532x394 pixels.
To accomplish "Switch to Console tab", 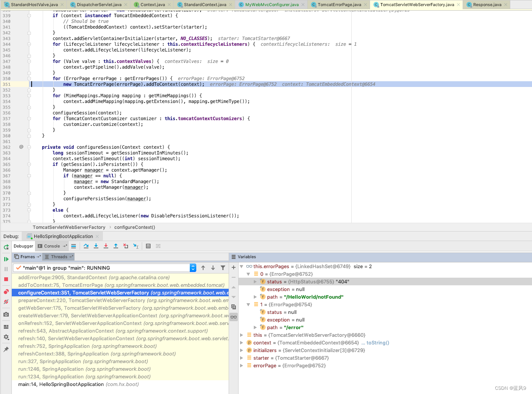I will (52, 246).
